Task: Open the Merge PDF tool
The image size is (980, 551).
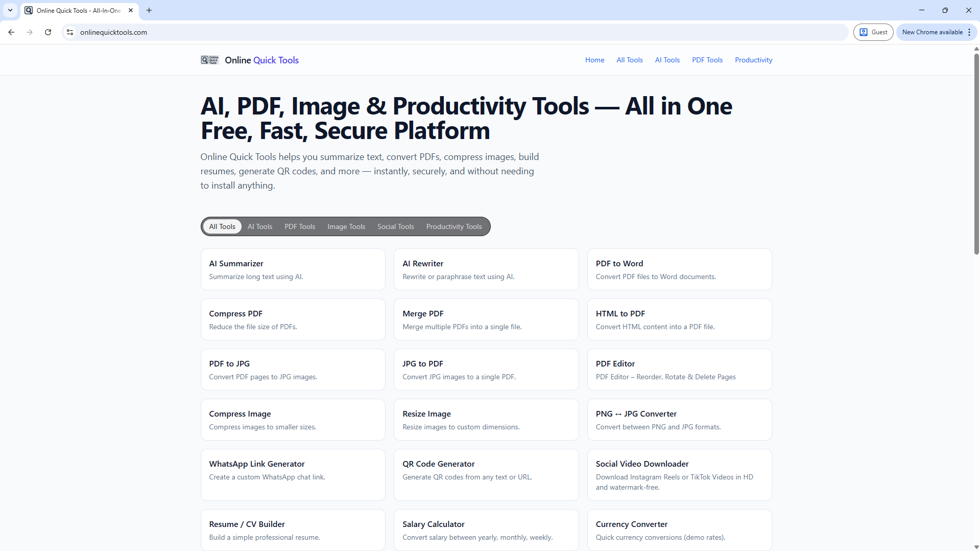Action: pos(486,319)
